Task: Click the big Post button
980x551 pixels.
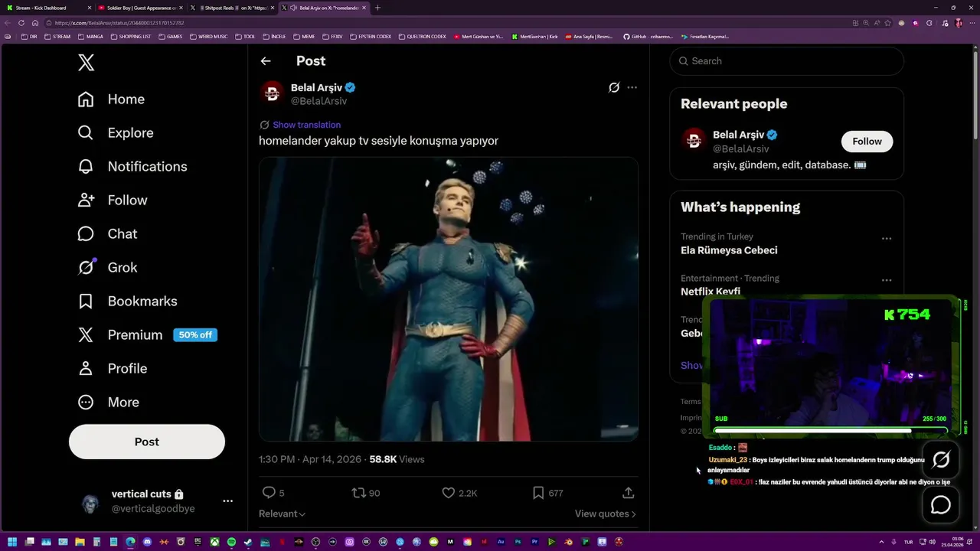Action: [147, 442]
